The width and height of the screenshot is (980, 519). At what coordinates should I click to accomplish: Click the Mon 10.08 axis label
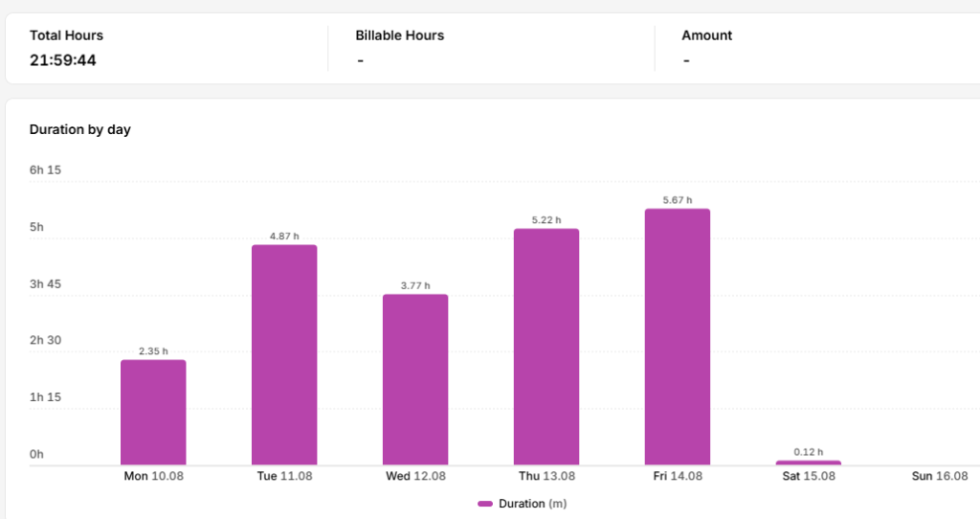(x=154, y=476)
